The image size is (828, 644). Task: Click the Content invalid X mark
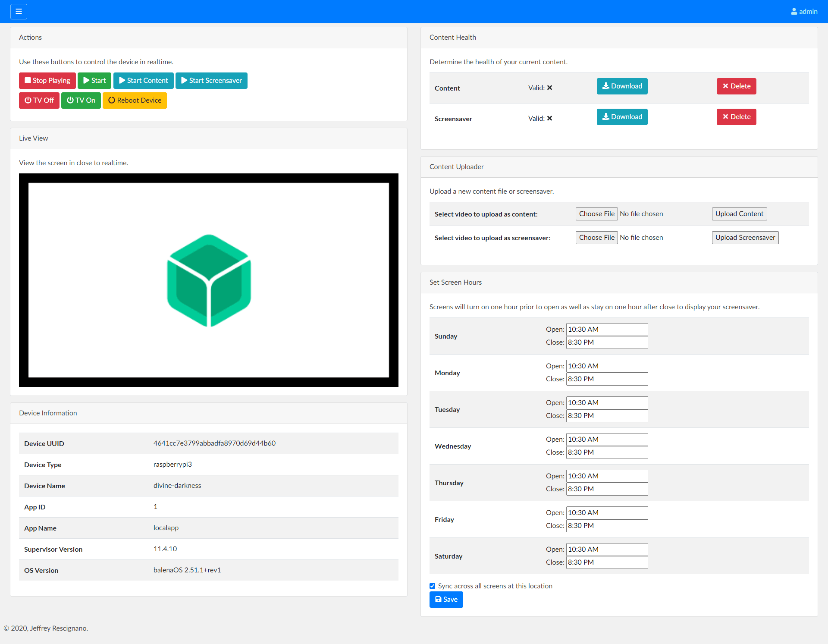tap(550, 88)
